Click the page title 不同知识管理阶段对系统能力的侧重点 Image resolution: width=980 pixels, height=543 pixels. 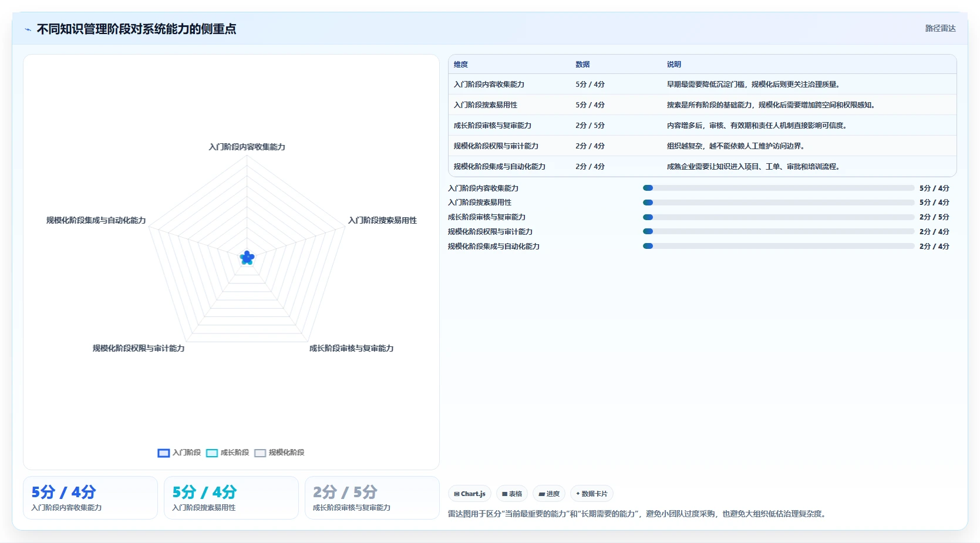pos(136,29)
